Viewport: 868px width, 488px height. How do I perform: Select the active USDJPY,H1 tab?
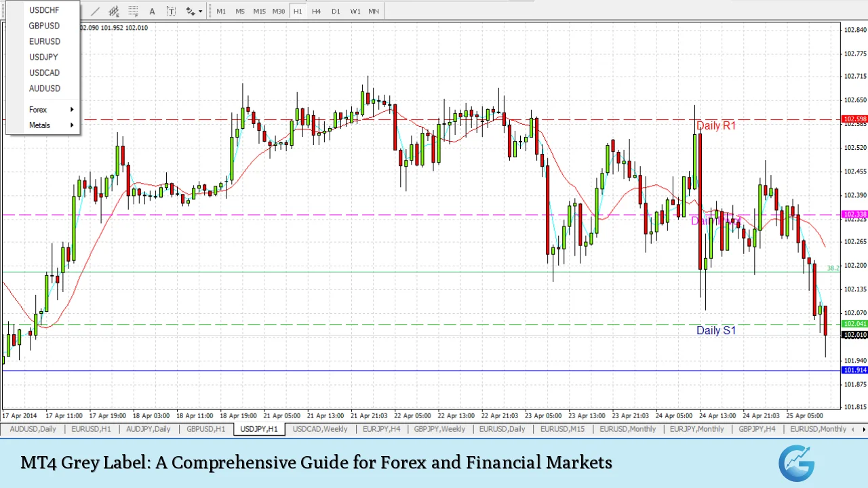click(x=259, y=429)
